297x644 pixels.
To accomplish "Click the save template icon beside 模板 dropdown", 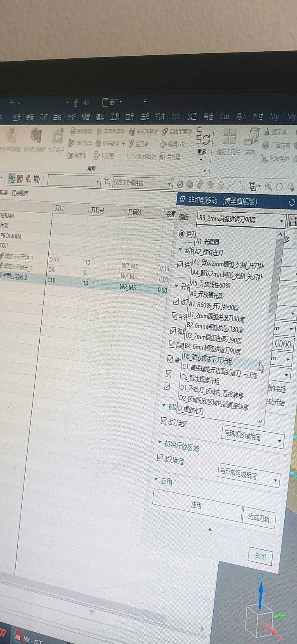I will 293,221.
